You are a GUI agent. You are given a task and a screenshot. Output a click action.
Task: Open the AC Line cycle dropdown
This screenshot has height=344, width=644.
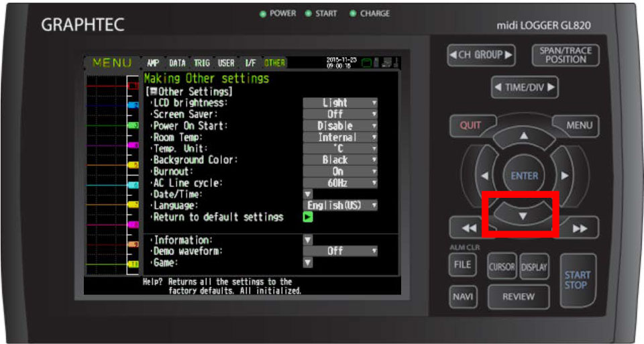pos(340,182)
